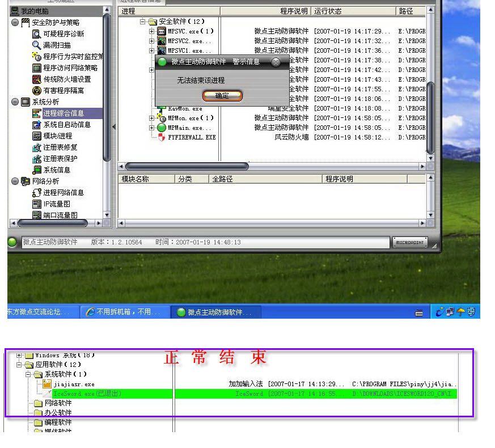Image resolution: width=495 pixels, height=448 pixels.
Task: Expand the MPMon.exe tree node
Action: click(151, 118)
